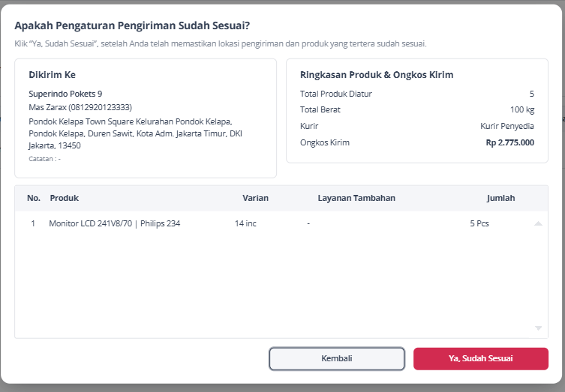
Task: Click the 14 inc variant cell
Action: coord(245,223)
